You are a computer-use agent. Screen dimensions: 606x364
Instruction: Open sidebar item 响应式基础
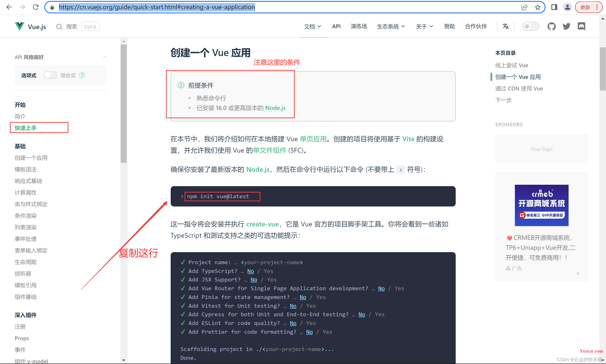tap(28, 181)
